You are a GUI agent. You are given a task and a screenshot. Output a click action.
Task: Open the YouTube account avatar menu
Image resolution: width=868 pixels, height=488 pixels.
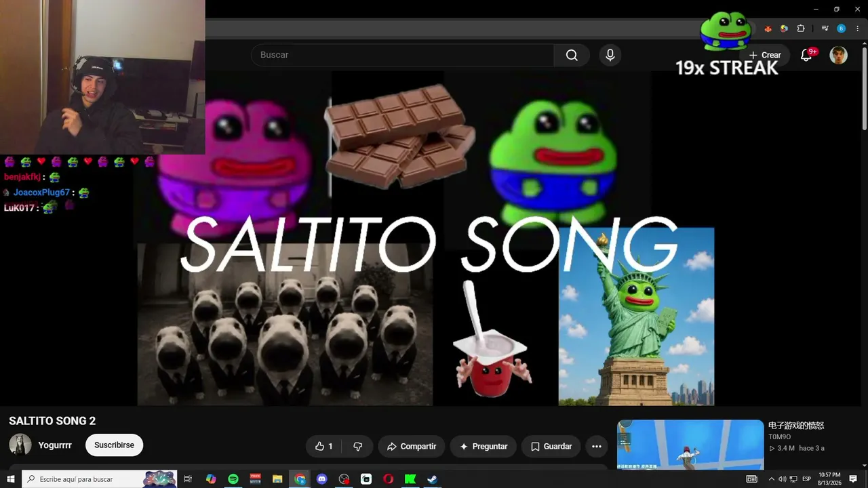coord(839,55)
